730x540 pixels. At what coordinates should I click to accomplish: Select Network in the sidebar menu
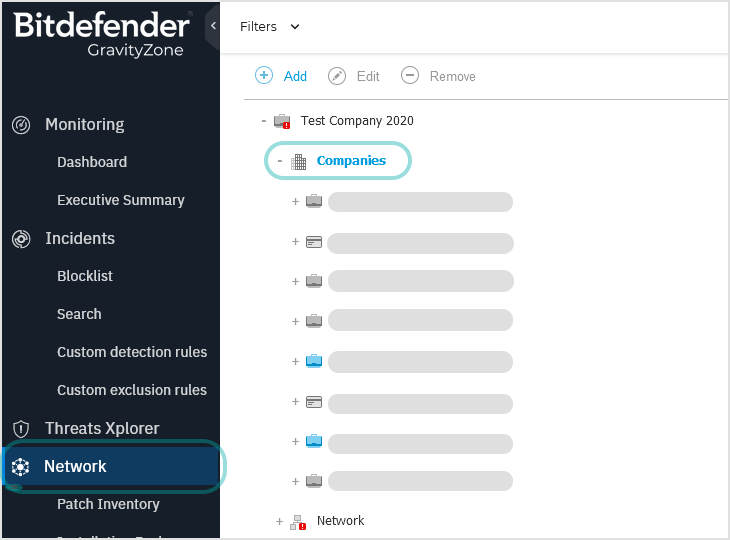(x=111, y=466)
